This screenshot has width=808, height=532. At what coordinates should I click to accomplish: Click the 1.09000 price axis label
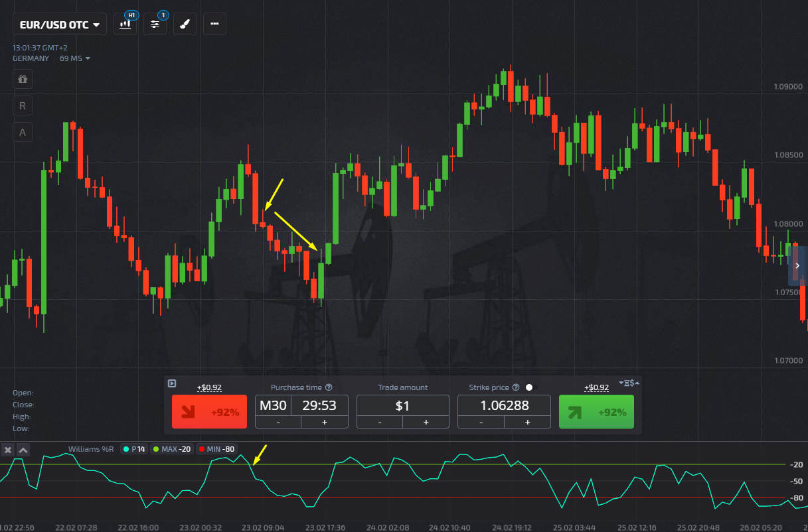(x=788, y=87)
